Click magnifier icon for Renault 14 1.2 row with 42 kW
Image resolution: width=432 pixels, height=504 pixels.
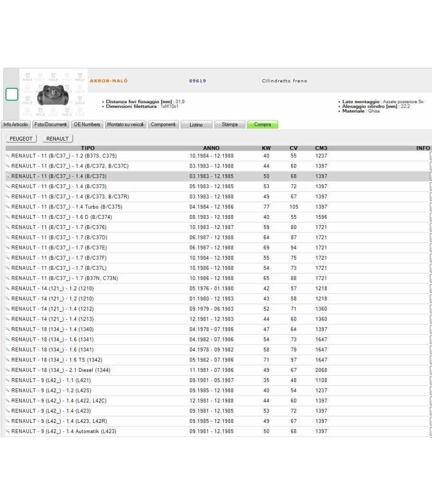[7, 288]
